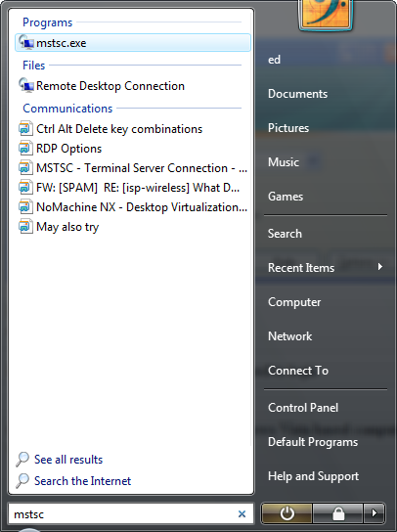
Task: Select the Programs group header
Action: point(48,22)
